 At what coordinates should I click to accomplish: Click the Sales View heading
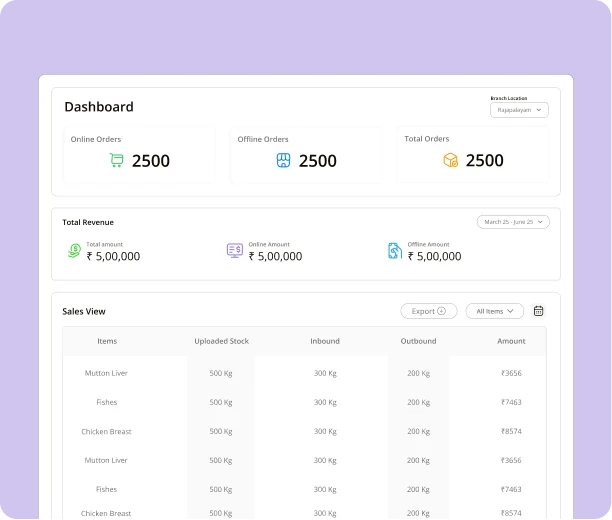pos(84,311)
